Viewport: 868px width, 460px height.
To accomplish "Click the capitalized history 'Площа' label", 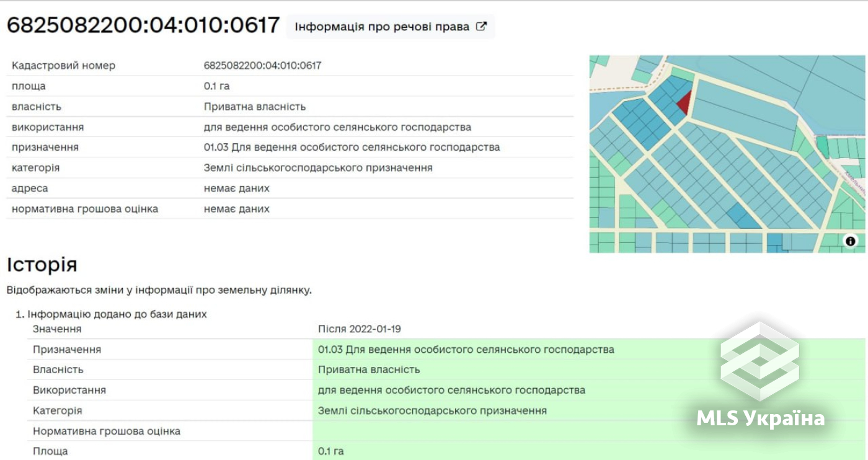I will [50, 451].
